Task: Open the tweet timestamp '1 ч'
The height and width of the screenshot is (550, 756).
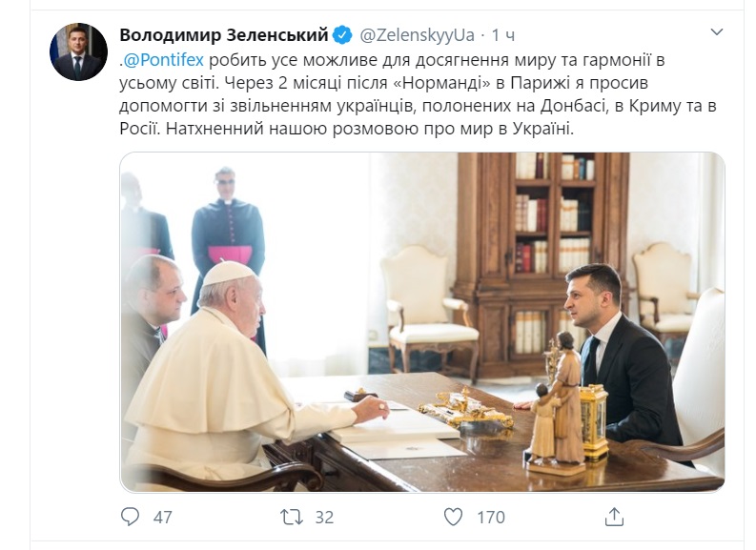Action: coord(502,35)
